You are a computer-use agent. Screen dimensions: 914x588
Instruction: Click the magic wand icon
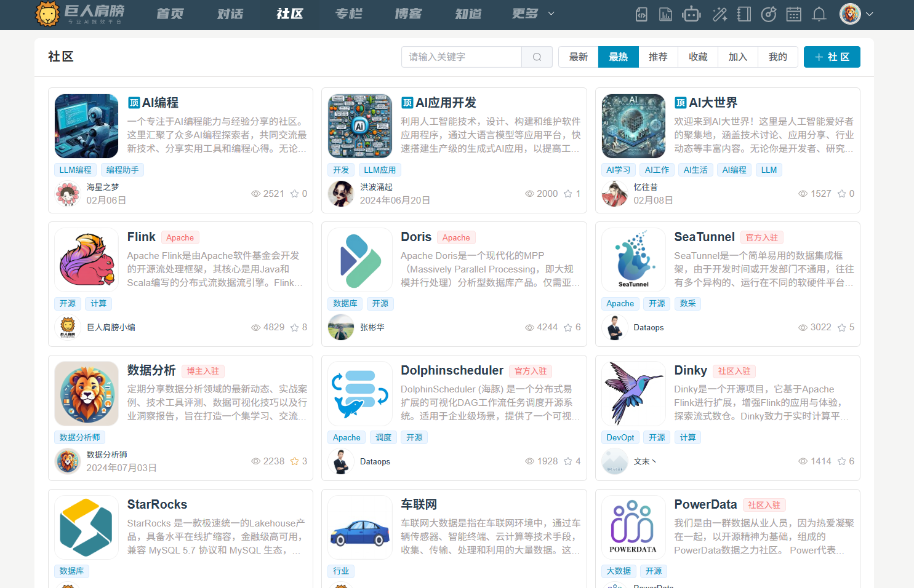click(720, 14)
